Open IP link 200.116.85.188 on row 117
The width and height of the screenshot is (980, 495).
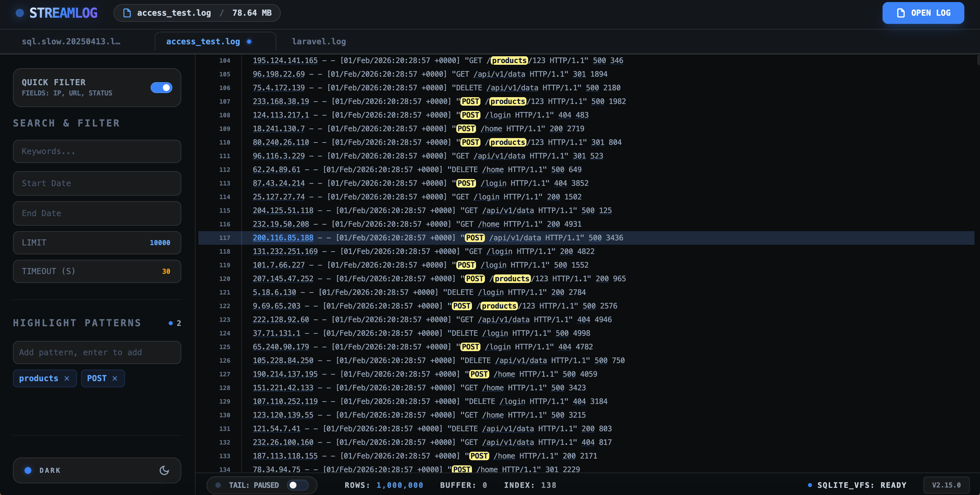click(x=283, y=238)
